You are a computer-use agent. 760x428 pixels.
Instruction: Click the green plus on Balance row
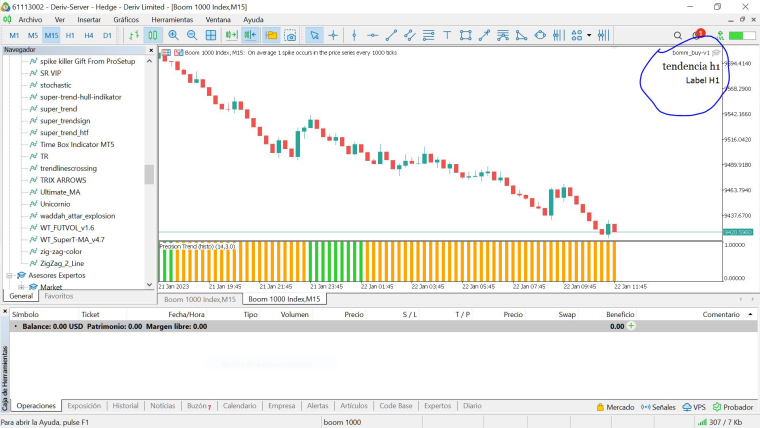[x=631, y=326]
